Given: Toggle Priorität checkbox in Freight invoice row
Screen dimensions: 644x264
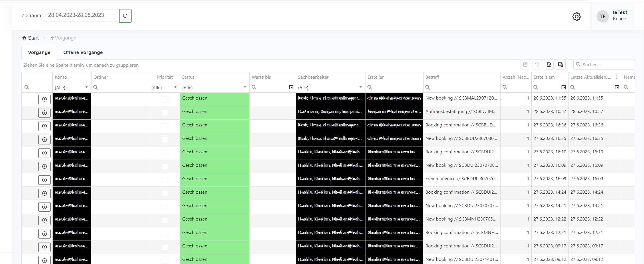Looking at the screenshot, I should (x=165, y=180).
